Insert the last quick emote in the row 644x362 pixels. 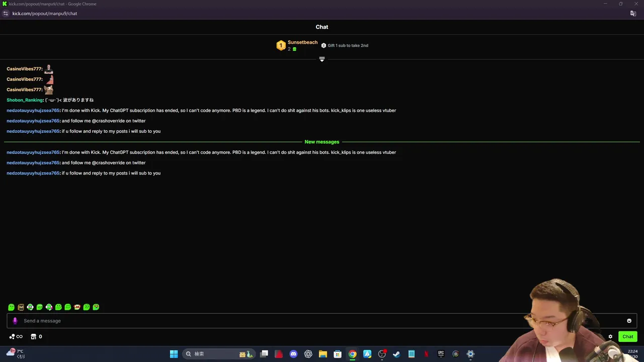point(96,307)
